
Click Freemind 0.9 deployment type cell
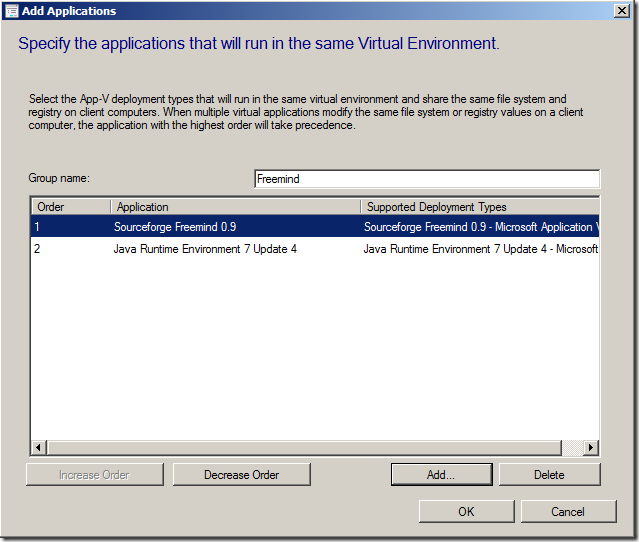pos(481,227)
